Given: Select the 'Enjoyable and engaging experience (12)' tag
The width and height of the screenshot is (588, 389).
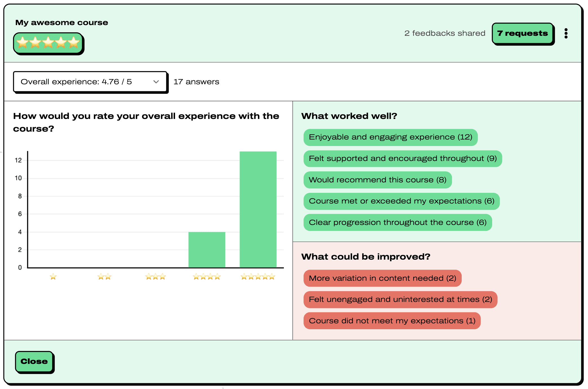Looking at the screenshot, I should 390,137.
